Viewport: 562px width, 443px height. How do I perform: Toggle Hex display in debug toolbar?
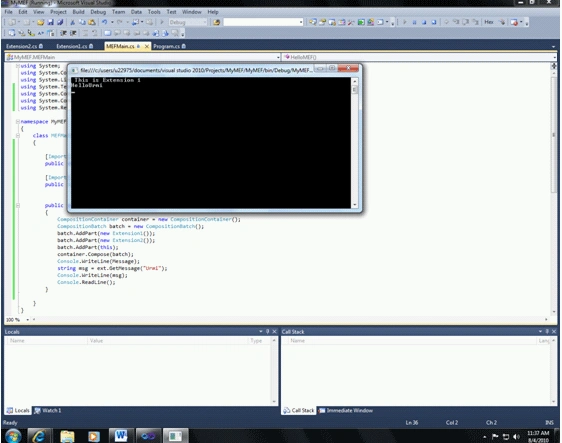[x=489, y=22]
